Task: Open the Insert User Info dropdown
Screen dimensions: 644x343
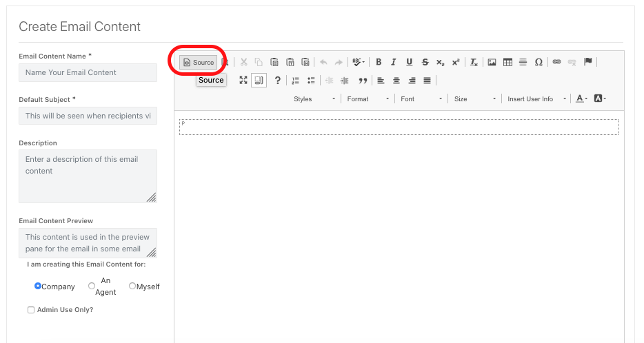Action: click(536, 99)
